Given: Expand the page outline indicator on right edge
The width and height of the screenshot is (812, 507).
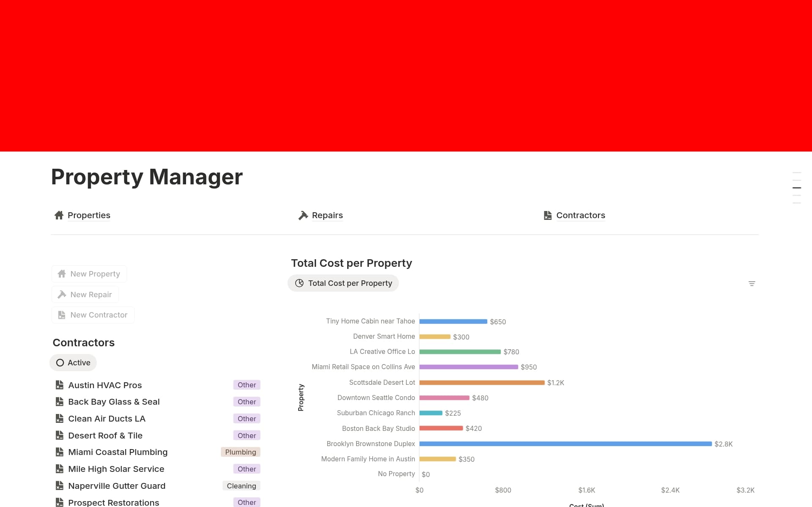Looking at the screenshot, I should click(x=797, y=187).
